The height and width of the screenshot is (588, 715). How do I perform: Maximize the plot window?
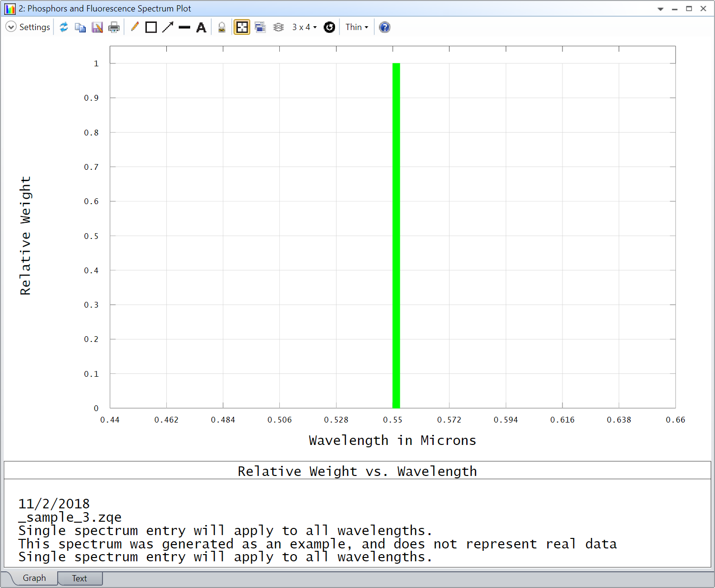689,9
